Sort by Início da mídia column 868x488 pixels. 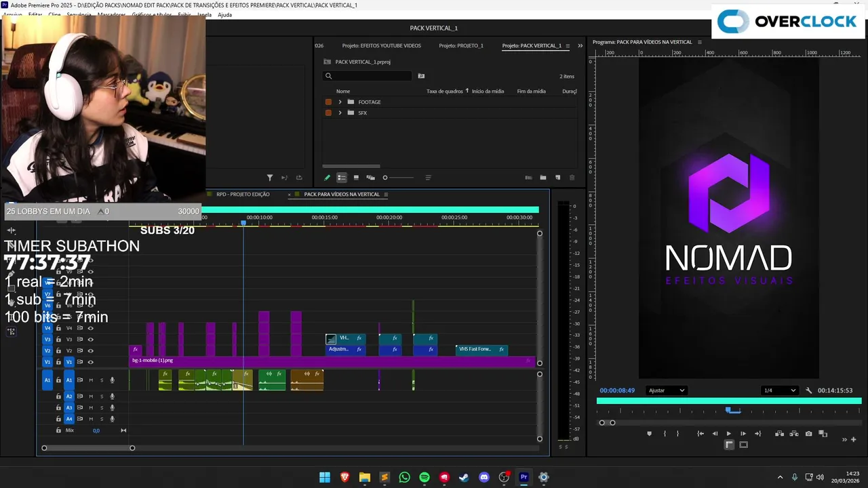click(x=488, y=91)
